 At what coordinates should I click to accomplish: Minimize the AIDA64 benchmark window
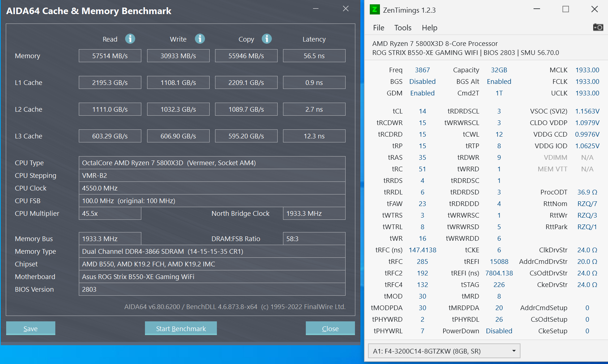pos(316,9)
